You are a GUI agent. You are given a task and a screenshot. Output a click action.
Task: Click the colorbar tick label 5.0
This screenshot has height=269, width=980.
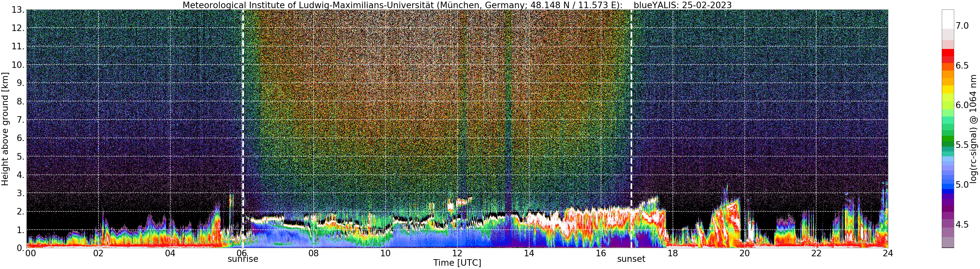(962, 184)
